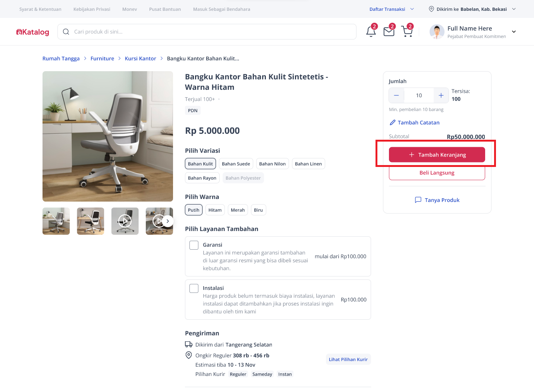Enable the Garansi checkbox

pos(194,245)
